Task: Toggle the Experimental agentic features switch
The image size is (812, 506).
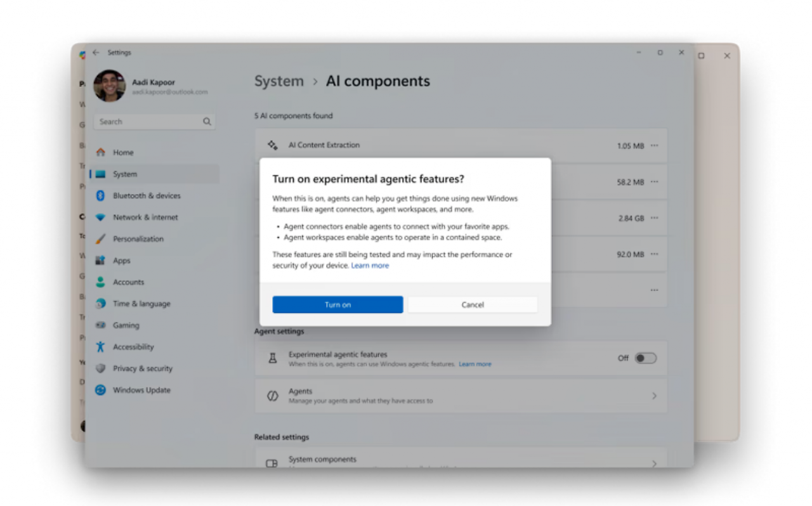Action: click(x=646, y=358)
